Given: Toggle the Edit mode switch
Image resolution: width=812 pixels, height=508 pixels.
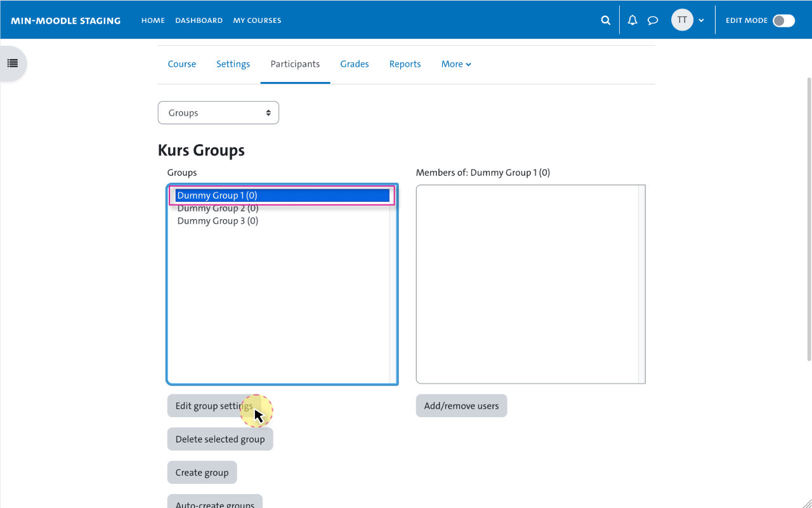Looking at the screenshot, I should pos(783,20).
